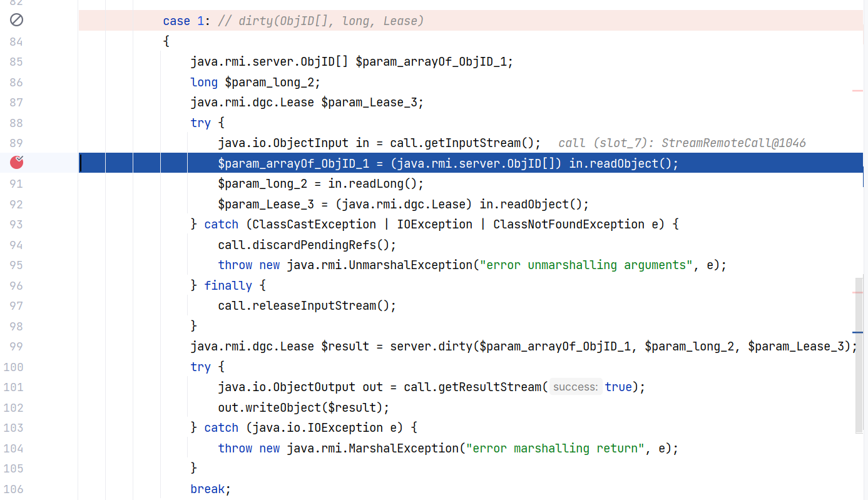Click the dirty(ObjID[], long, Lease) comment
This screenshot has height=500, width=868.
point(320,21)
